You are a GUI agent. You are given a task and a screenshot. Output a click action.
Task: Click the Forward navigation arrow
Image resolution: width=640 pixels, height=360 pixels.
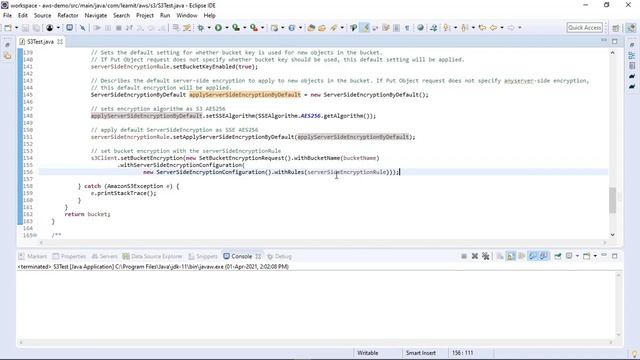tap(511, 28)
